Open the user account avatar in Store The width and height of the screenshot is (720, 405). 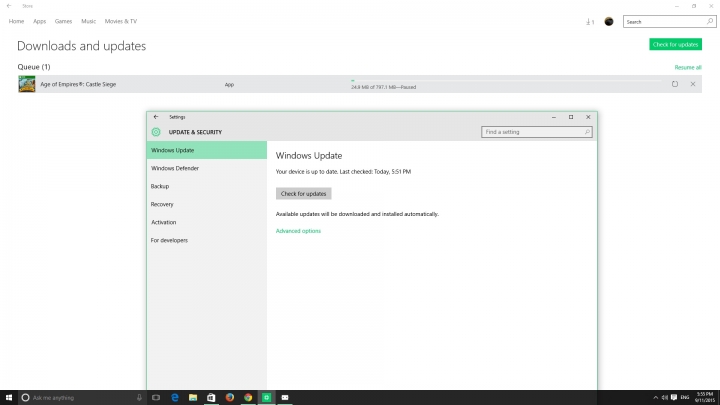point(609,22)
